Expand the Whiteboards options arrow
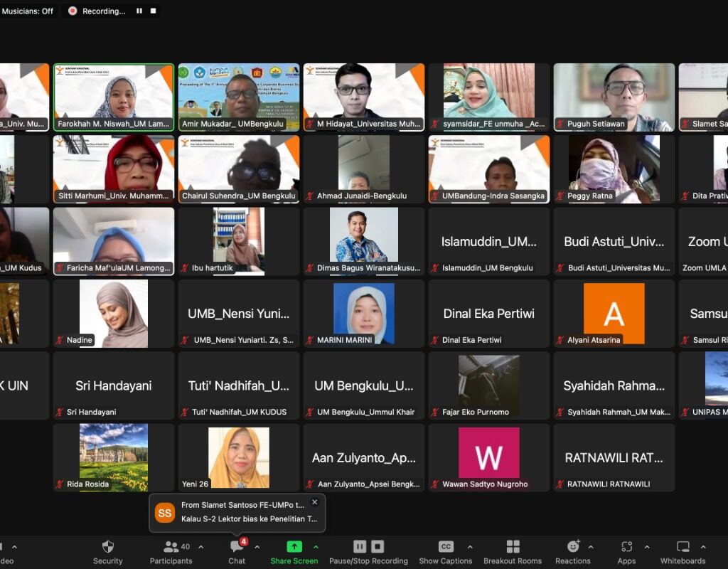The height and width of the screenshot is (569, 728). (x=703, y=547)
